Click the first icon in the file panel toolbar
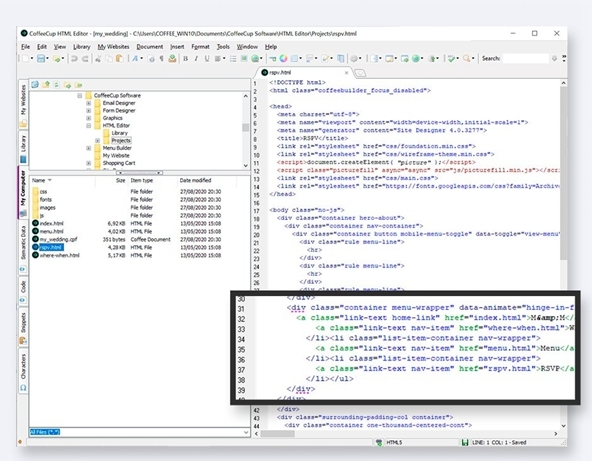The image size is (592, 461). click(x=35, y=85)
